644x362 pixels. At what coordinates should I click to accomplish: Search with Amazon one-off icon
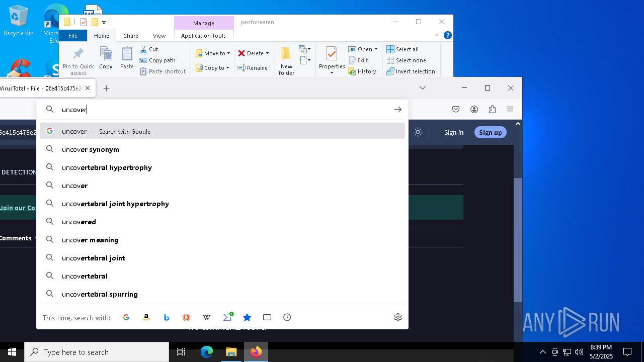point(146,317)
